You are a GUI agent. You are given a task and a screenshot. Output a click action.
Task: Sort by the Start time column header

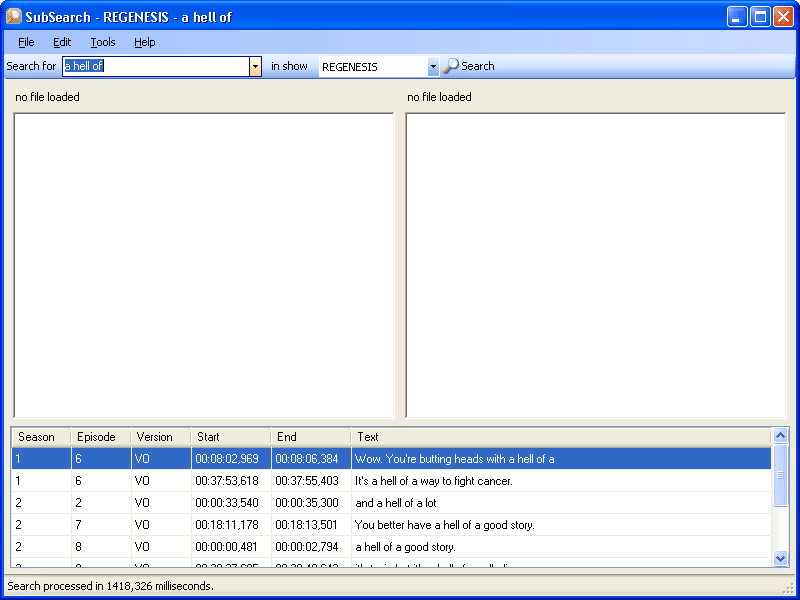[x=230, y=437]
